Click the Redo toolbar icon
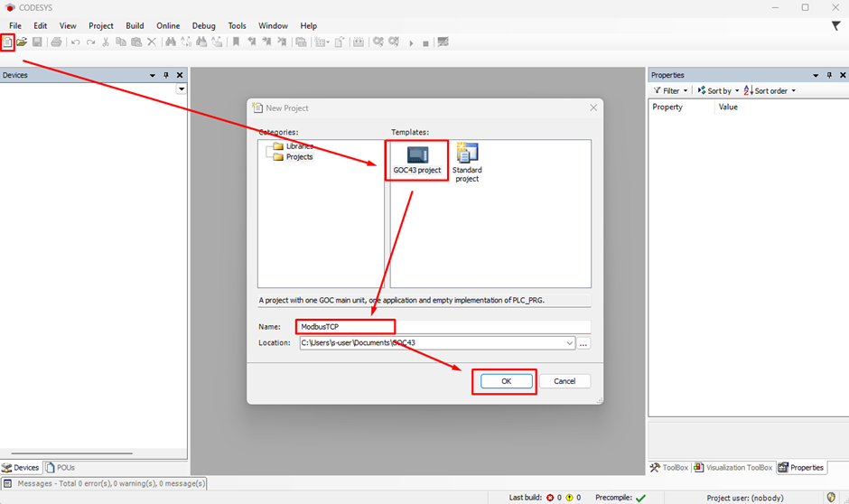Image resolution: width=849 pixels, height=504 pixels. (x=90, y=42)
